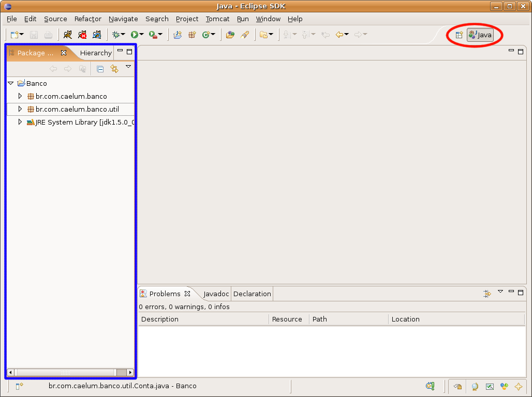Click the External Tools run icon
The image size is (532, 397).
coord(153,35)
